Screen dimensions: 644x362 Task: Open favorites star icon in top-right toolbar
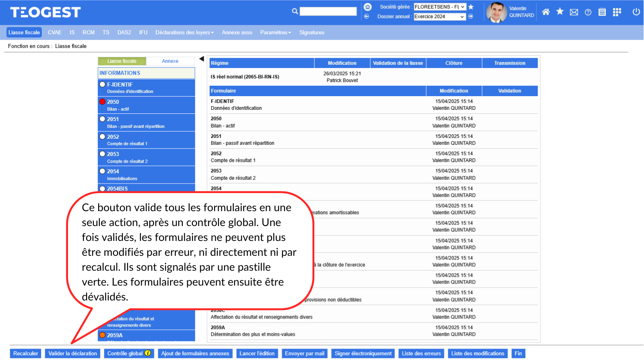click(x=560, y=12)
